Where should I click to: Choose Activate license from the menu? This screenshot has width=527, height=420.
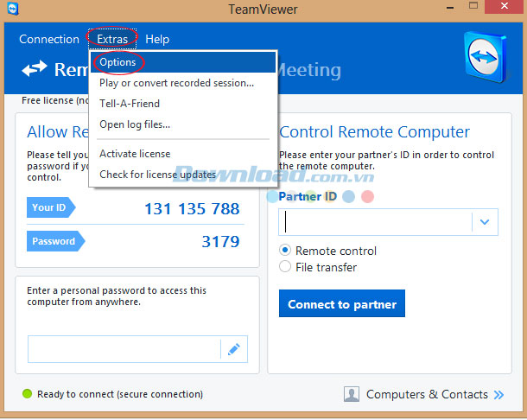point(135,154)
